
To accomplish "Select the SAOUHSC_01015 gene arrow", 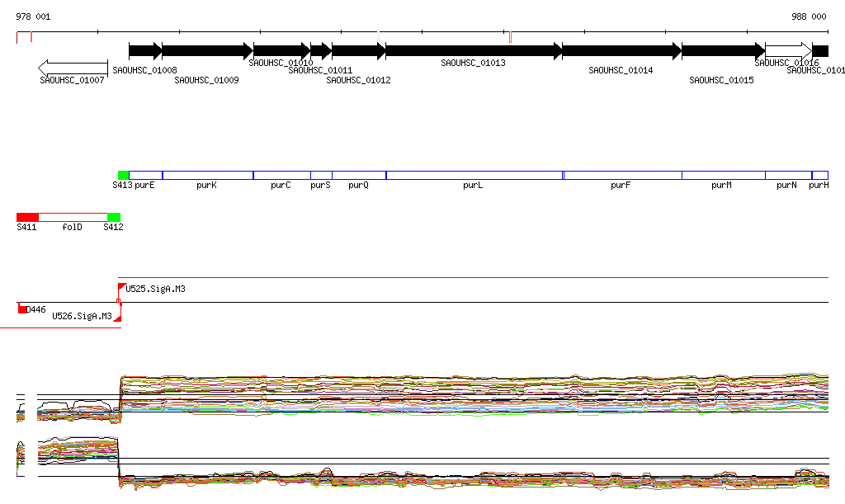I will tap(722, 51).
